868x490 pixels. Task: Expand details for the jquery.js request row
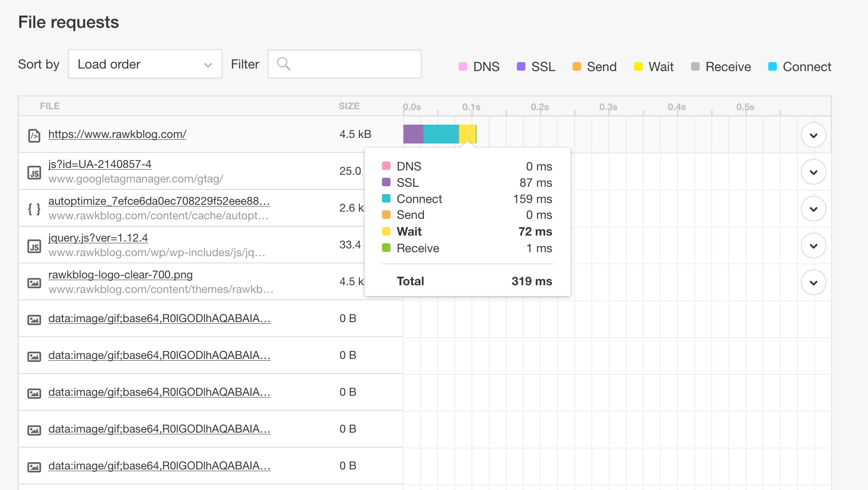click(813, 246)
